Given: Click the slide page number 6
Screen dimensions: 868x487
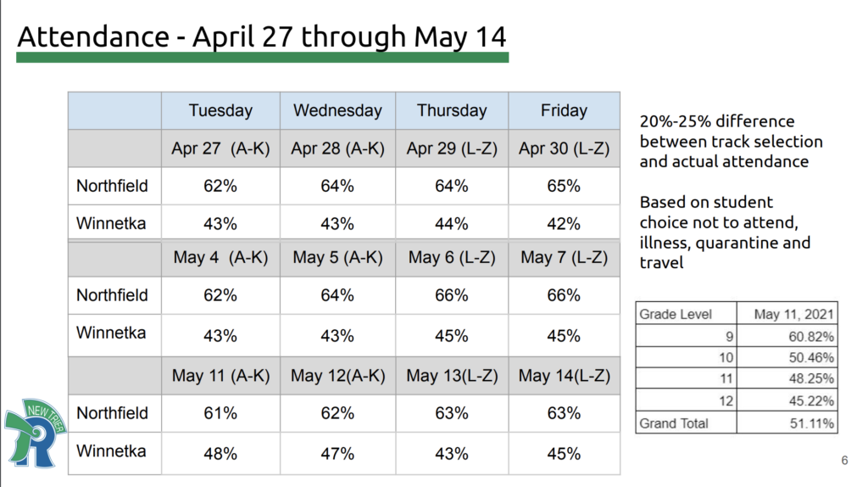Looking at the screenshot, I should click(x=844, y=461).
